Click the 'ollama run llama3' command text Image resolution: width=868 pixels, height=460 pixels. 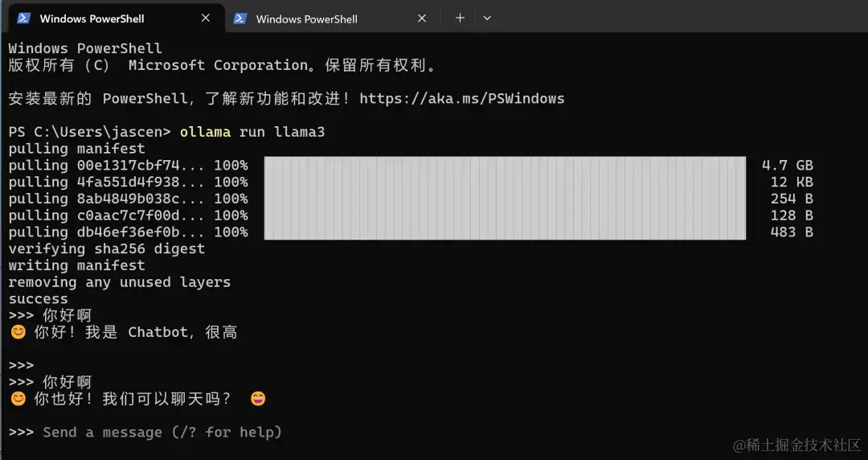point(252,132)
